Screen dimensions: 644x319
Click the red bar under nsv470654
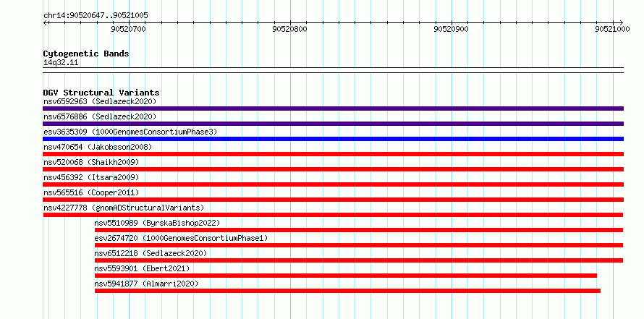tap(333, 154)
